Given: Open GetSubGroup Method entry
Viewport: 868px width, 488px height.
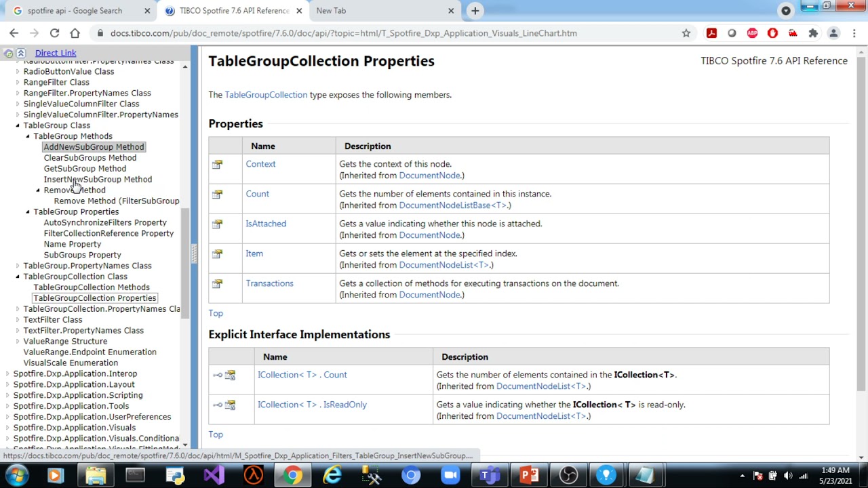Looking at the screenshot, I should [x=85, y=169].
